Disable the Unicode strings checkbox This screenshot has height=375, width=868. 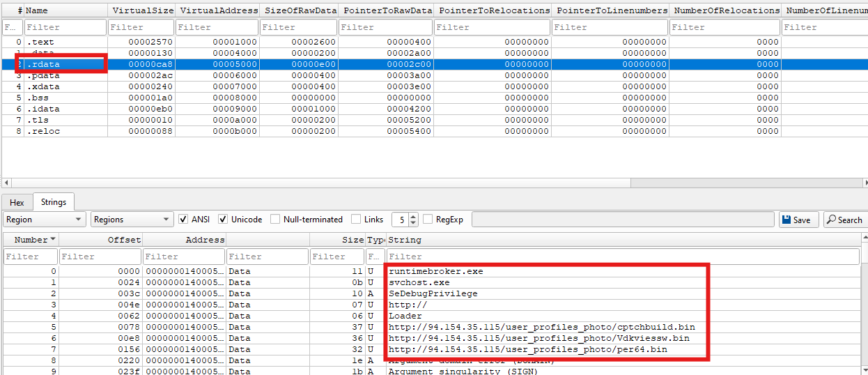223,220
